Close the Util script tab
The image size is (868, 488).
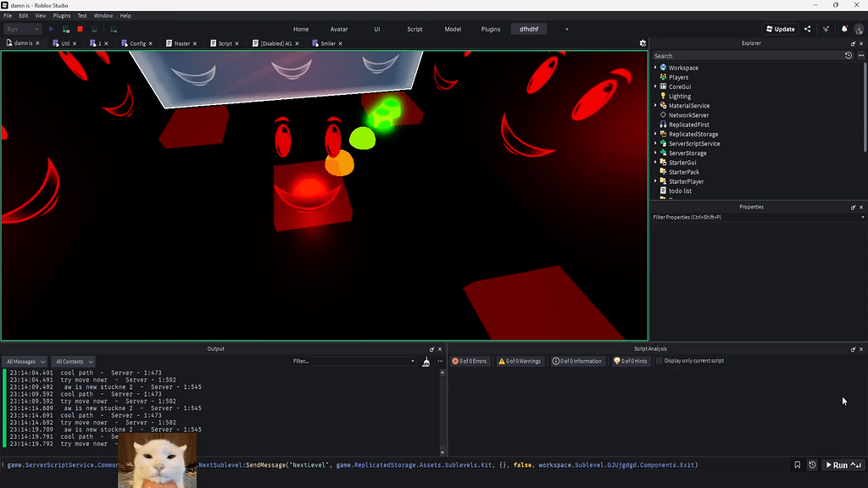click(75, 43)
